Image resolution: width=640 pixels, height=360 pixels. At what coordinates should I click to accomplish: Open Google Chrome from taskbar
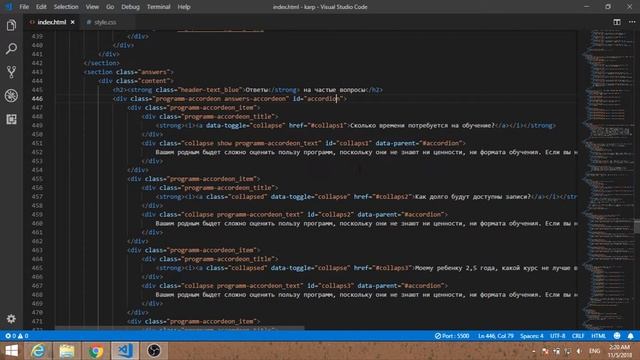click(x=96, y=351)
